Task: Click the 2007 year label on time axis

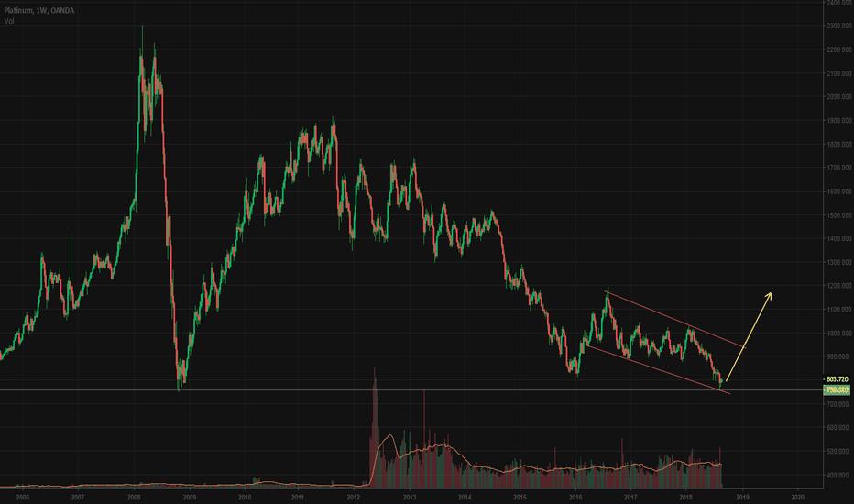Action: point(78,498)
